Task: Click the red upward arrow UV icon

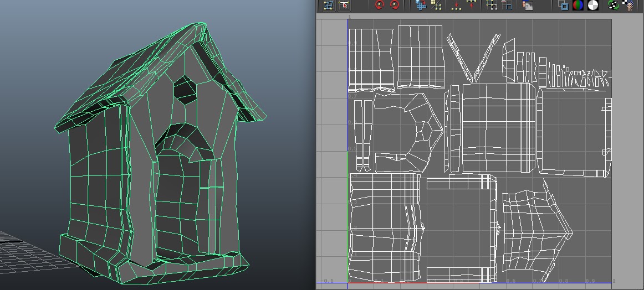Action: coord(472,5)
